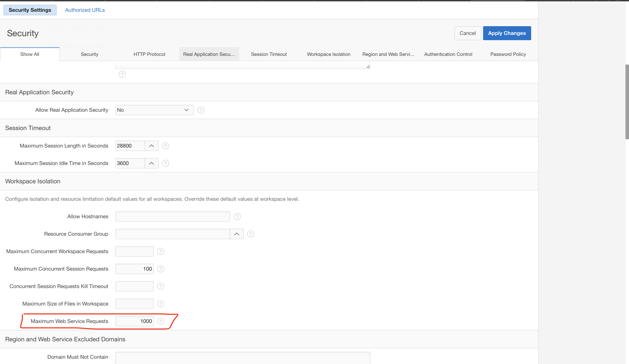629x364 pixels.
Task: Open Resource Consumer Group list popup
Action: click(237, 234)
